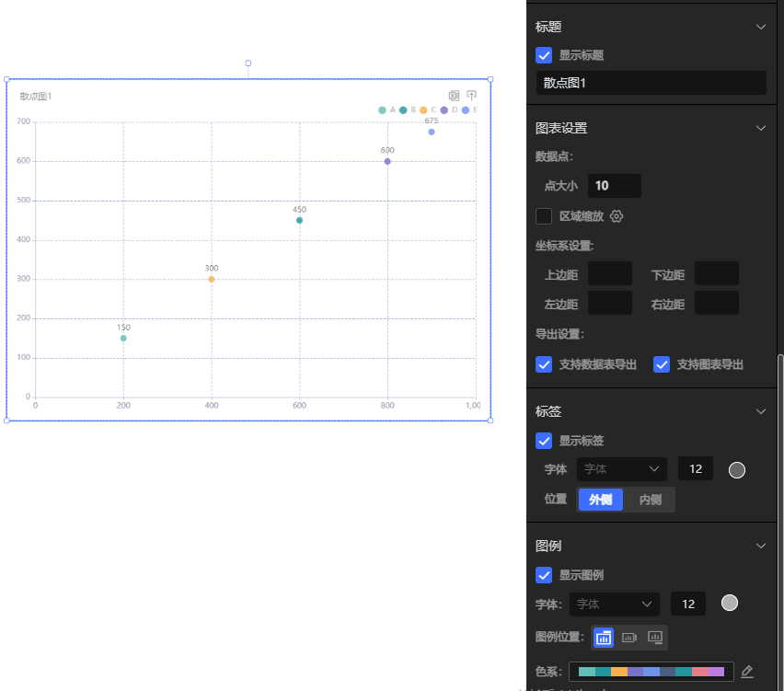Uncheck the 显示标题 checkbox
Viewport: 784px width, 691px height.
[544, 55]
